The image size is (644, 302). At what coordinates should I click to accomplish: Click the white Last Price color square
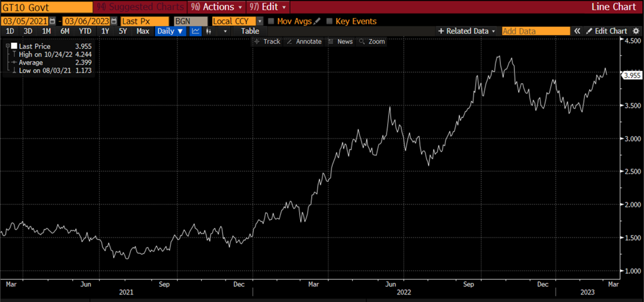(x=14, y=47)
